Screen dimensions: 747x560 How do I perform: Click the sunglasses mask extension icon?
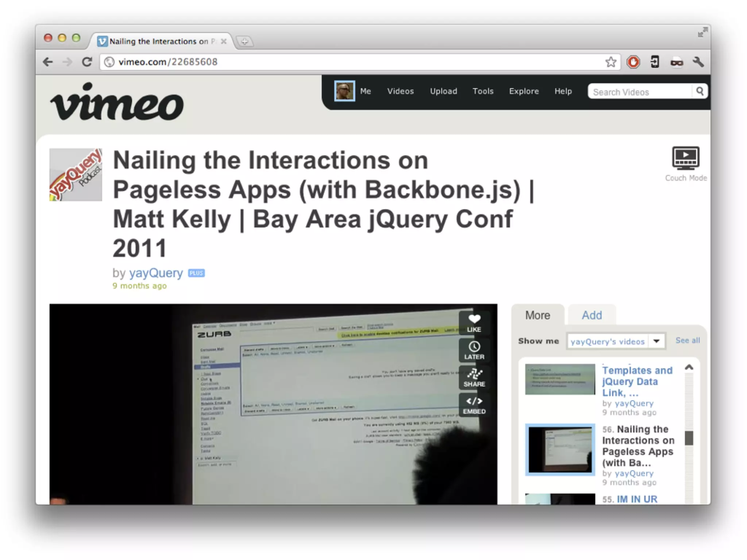(x=677, y=63)
